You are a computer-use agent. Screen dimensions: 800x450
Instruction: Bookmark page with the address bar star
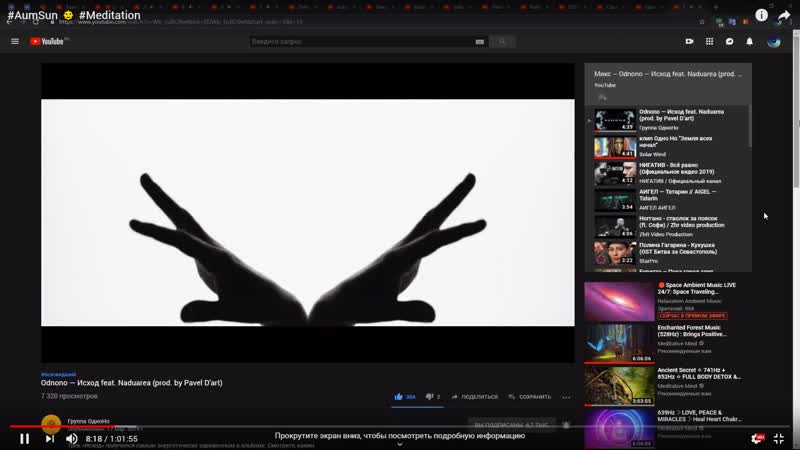(702, 22)
